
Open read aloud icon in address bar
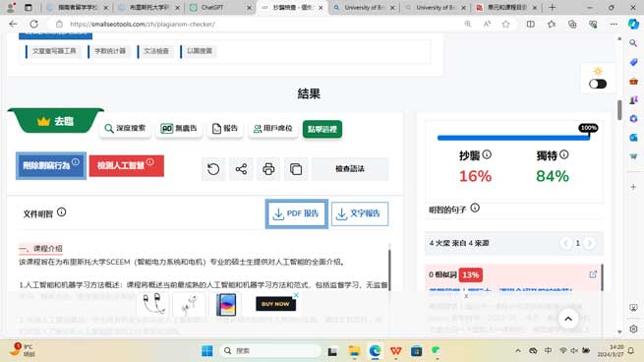[487, 25]
